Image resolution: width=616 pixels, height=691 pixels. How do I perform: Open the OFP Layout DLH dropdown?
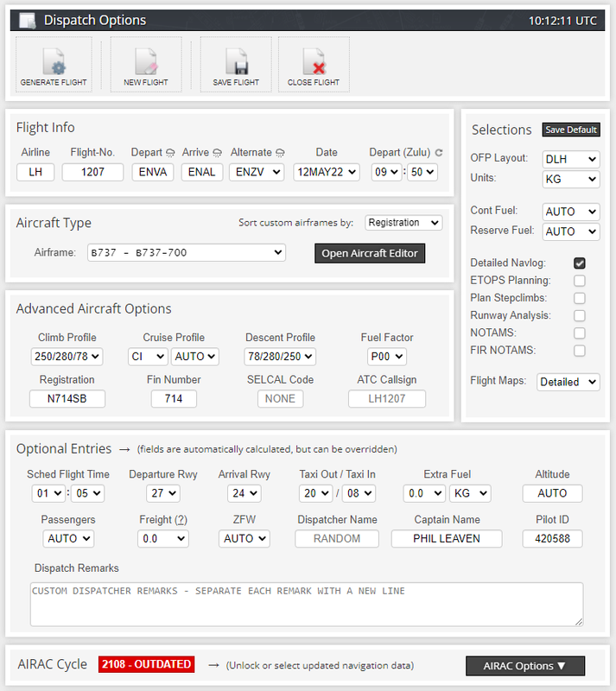(570, 159)
